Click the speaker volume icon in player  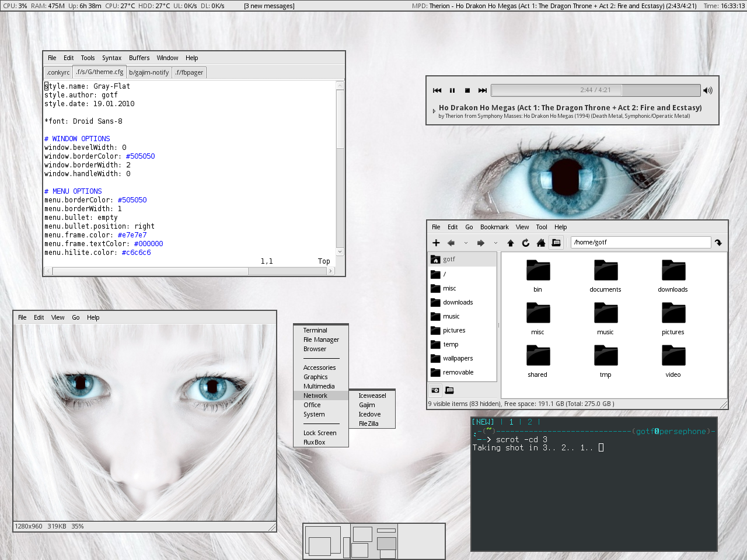[708, 90]
